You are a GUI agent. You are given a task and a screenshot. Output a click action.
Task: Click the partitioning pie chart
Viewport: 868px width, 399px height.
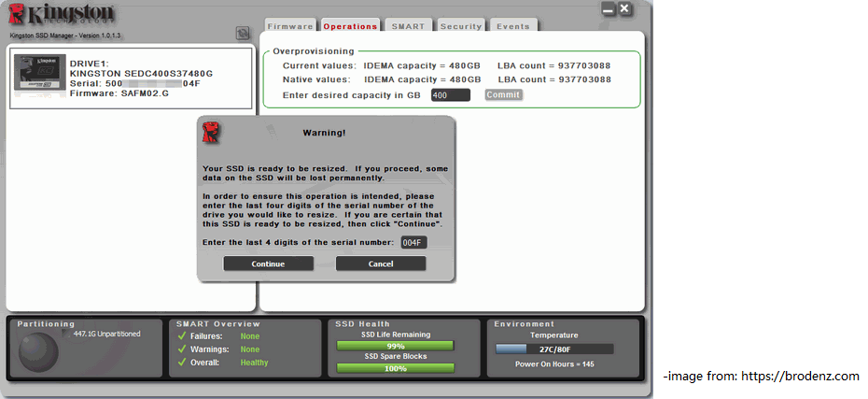[38, 351]
